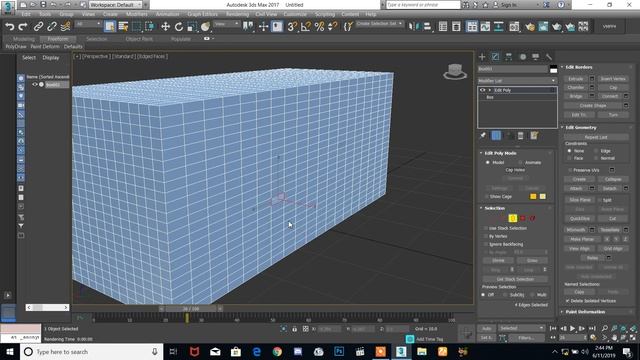The width and height of the screenshot is (640, 360).
Task: Switch to the Freeform ribbon tab
Action: [58, 39]
